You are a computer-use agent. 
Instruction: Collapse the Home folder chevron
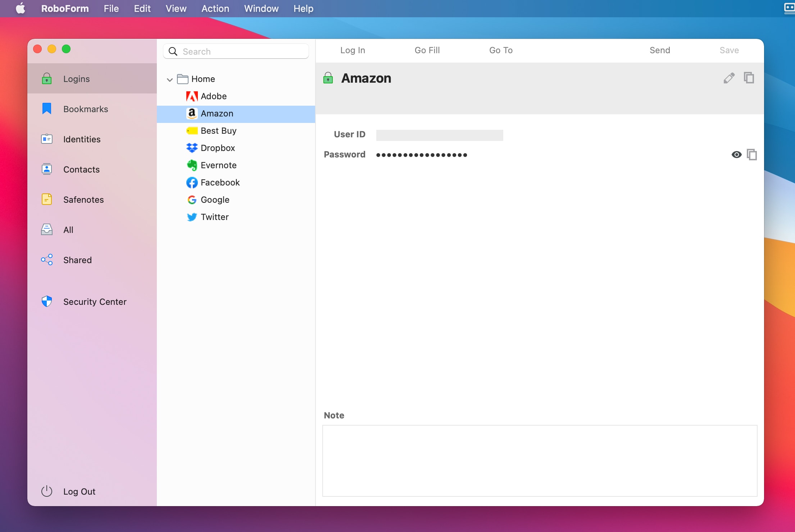(x=170, y=79)
